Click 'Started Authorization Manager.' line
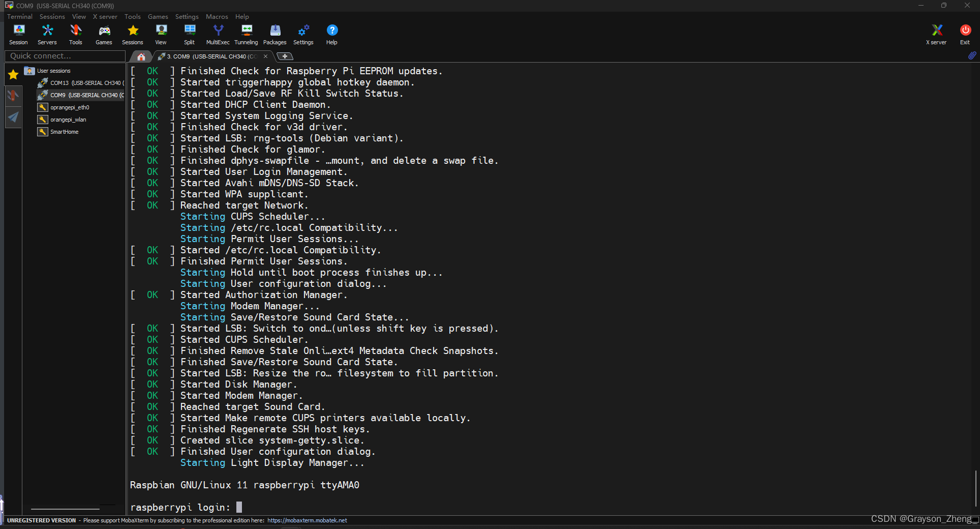This screenshot has width=980, height=529. (264, 295)
